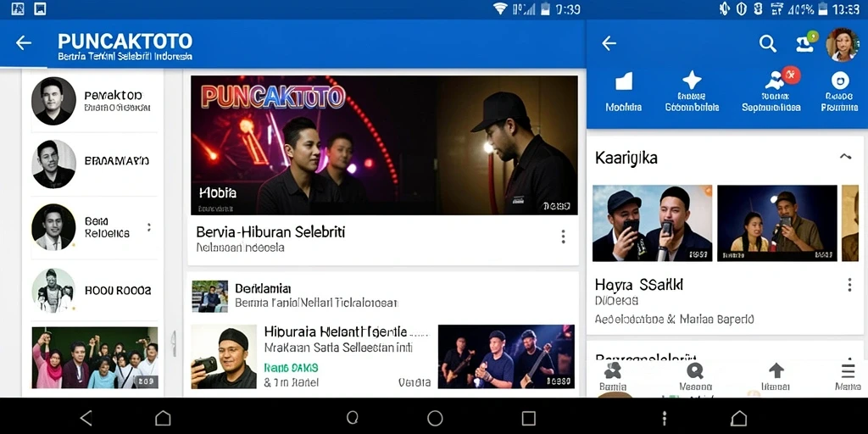Click the Kaarigika section heading
The image size is (868, 434).
coord(626,158)
